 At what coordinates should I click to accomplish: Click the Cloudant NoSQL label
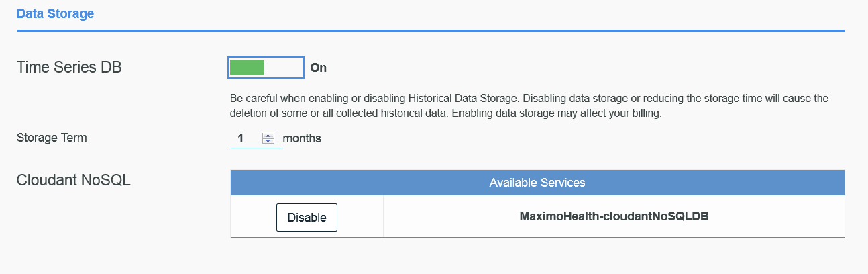pos(73,180)
